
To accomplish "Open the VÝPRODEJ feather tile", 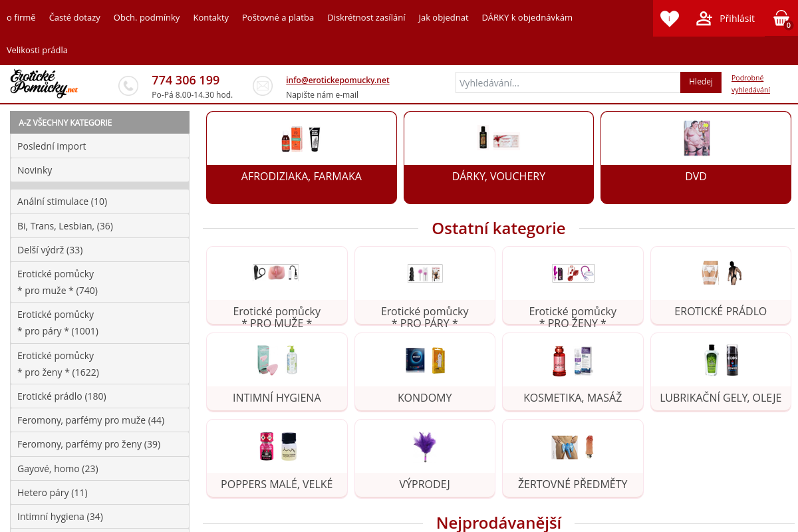I will coord(425,458).
